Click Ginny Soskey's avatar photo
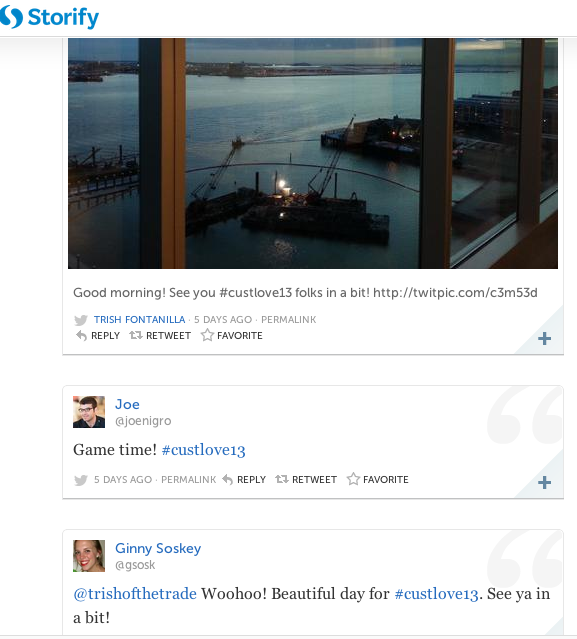This screenshot has width=577, height=639. pyautogui.click(x=89, y=556)
